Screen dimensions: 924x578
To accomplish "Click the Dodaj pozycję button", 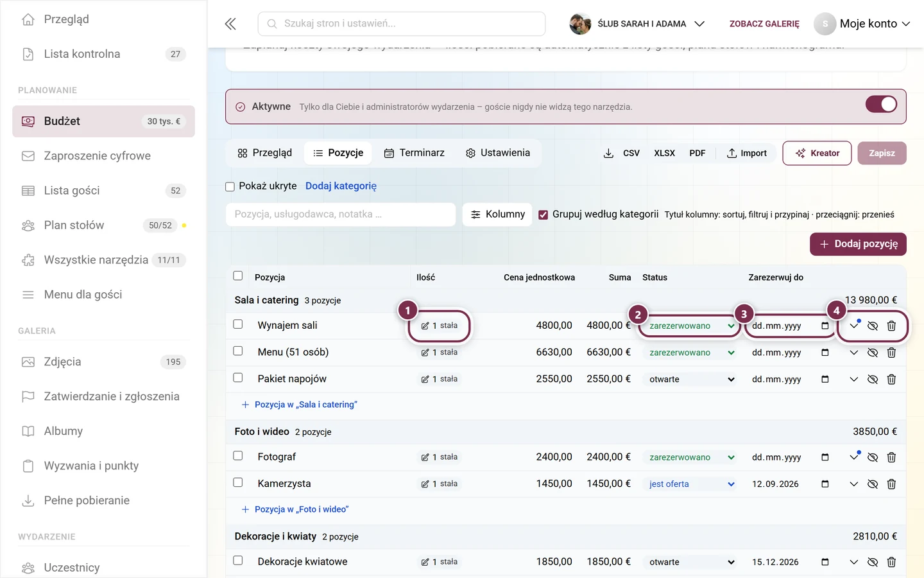I will click(x=858, y=244).
